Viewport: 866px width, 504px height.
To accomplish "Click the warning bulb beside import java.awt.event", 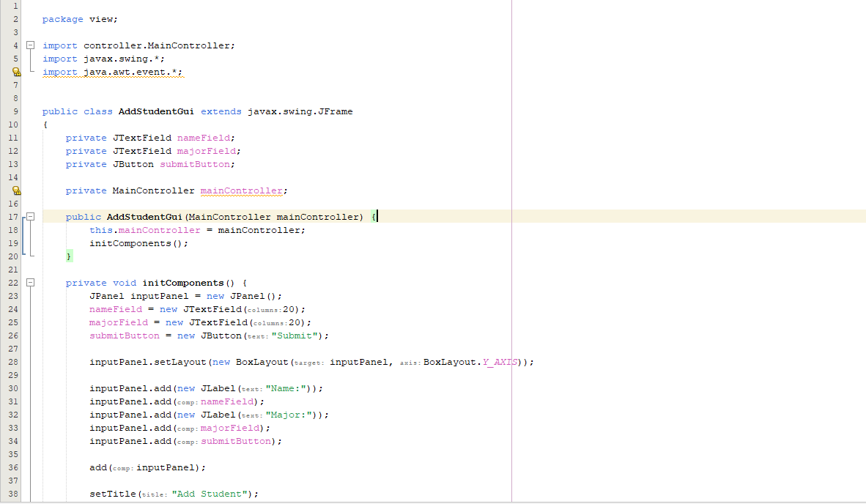I will coord(16,72).
